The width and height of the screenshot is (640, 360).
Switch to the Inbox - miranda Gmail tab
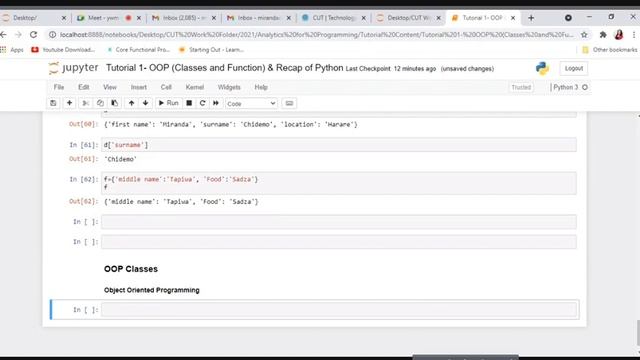click(x=258, y=18)
